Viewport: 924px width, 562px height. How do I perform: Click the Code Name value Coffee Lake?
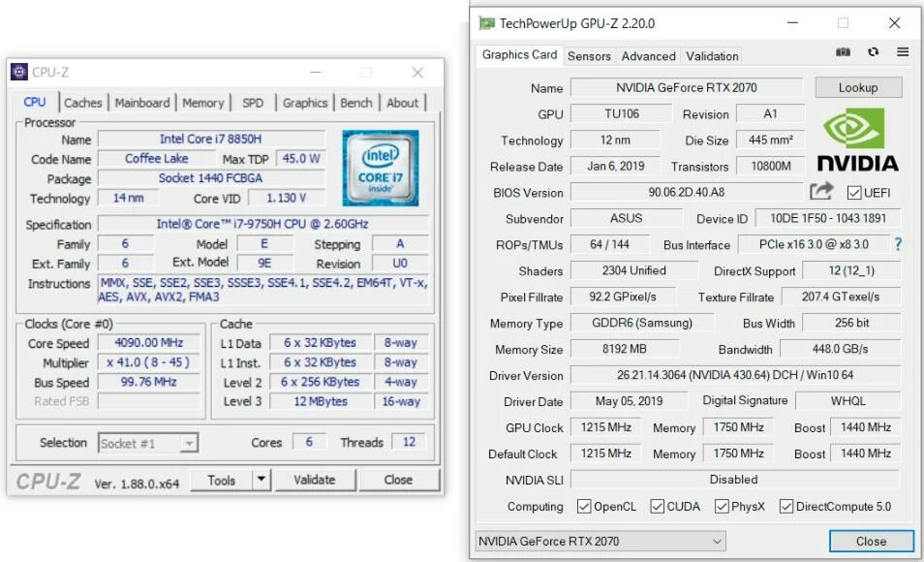(156, 159)
